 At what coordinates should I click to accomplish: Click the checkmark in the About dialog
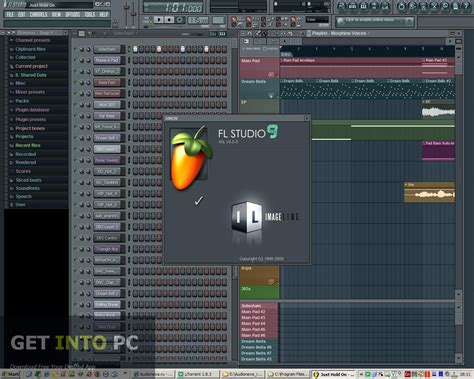click(199, 200)
